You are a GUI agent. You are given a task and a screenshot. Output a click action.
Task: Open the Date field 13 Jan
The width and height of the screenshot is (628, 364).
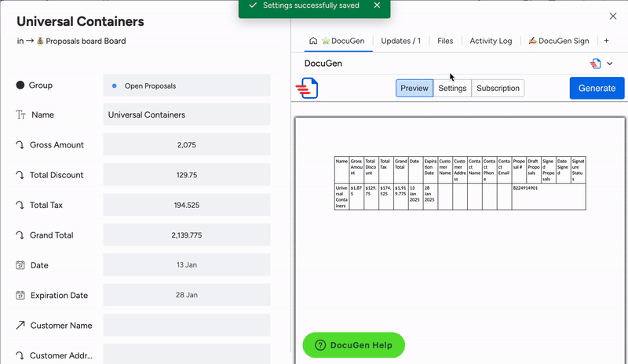[187, 264]
